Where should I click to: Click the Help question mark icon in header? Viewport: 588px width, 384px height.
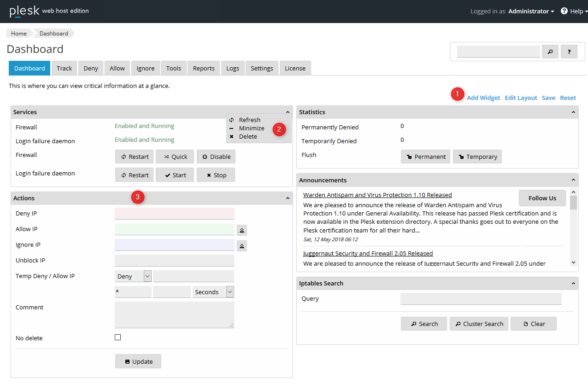click(x=564, y=11)
